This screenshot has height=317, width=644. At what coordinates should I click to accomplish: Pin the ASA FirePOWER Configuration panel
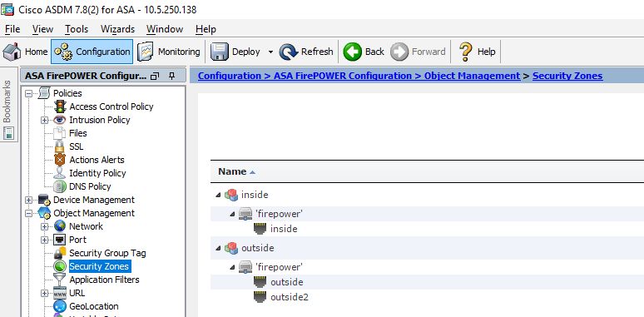172,76
